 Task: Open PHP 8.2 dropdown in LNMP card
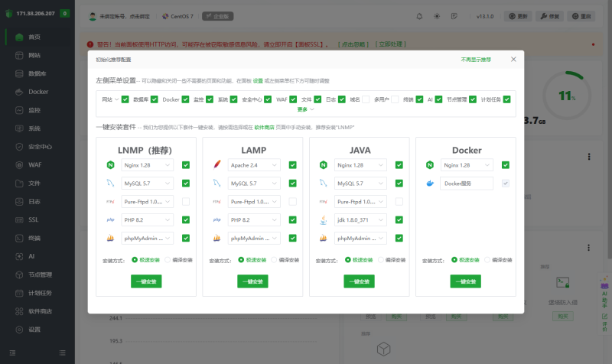click(147, 220)
